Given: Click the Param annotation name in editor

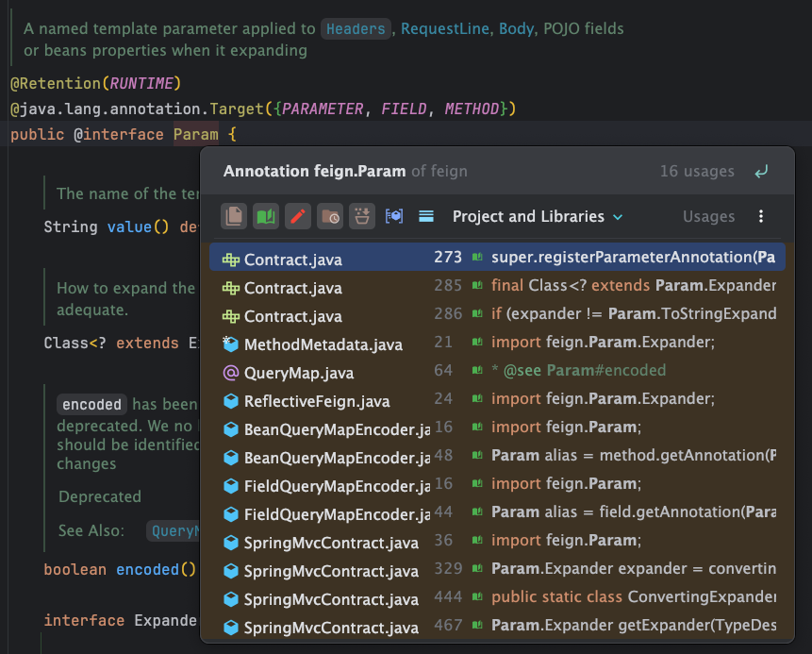Looking at the screenshot, I should click(x=196, y=135).
